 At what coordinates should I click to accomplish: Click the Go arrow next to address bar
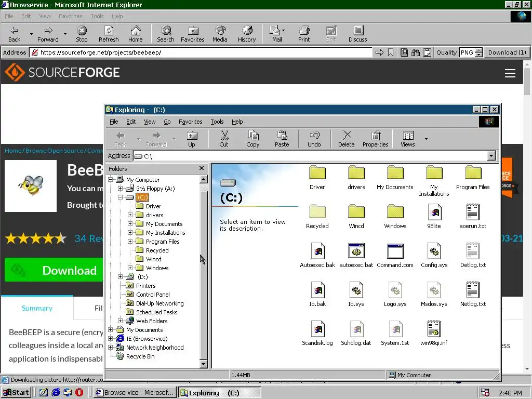379,52
